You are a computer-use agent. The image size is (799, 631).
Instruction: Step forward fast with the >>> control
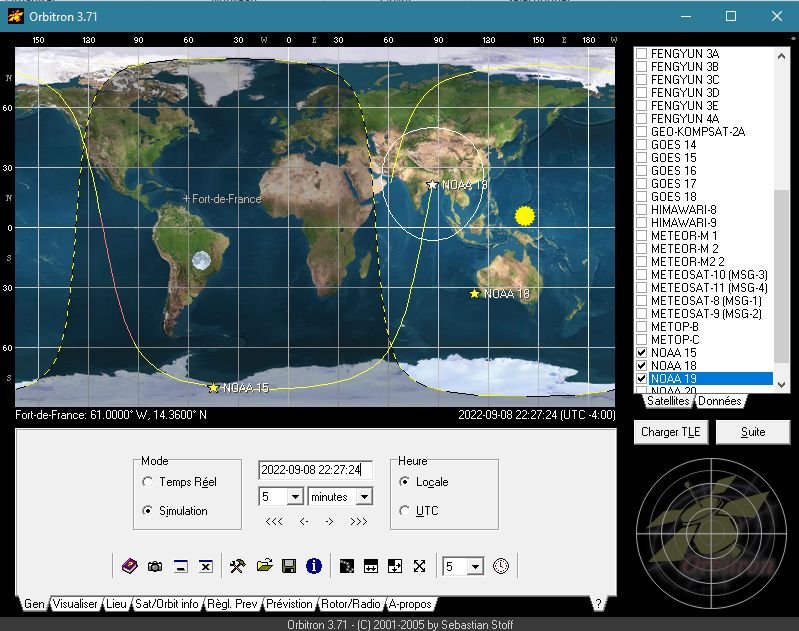click(x=358, y=521)
